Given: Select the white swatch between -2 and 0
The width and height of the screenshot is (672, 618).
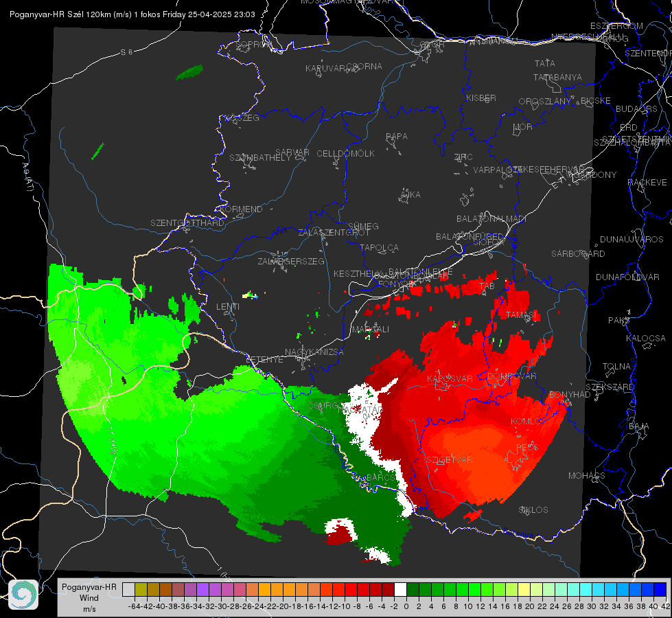Looking at the screenshot, I should coord(400,589).
